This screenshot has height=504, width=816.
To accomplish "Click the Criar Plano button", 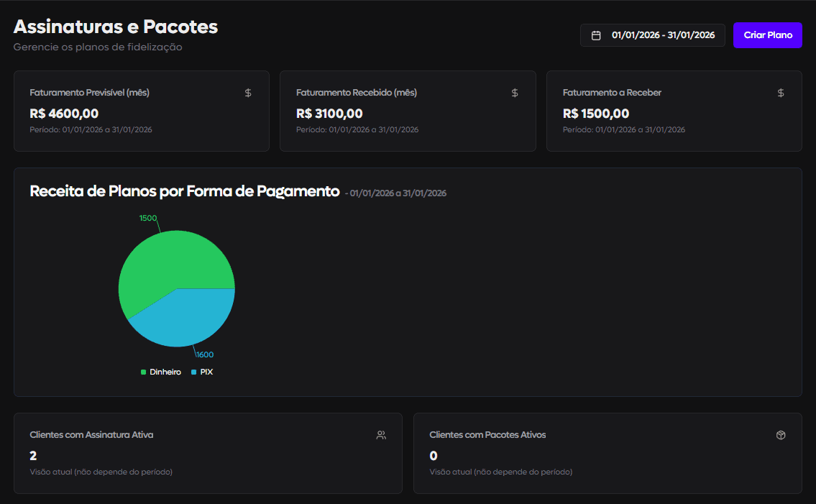I will click(768, 35).
